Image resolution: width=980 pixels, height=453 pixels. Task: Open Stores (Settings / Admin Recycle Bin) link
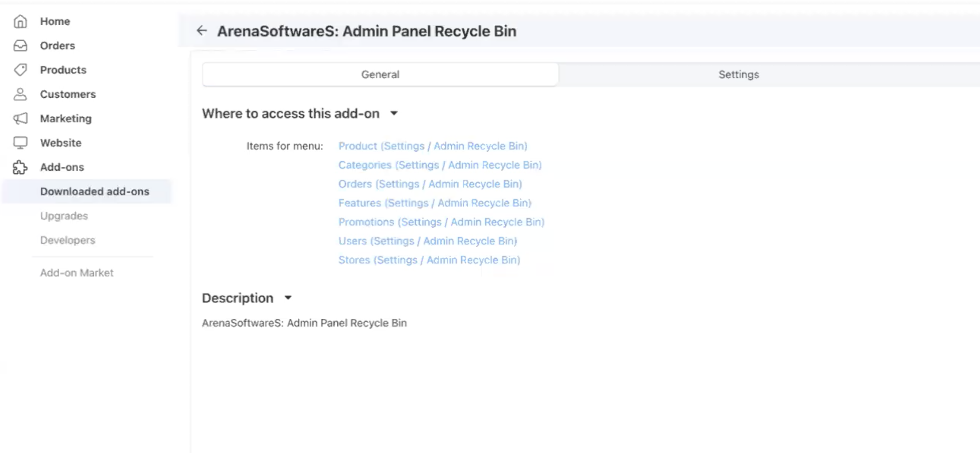click(x=429, y=260)
